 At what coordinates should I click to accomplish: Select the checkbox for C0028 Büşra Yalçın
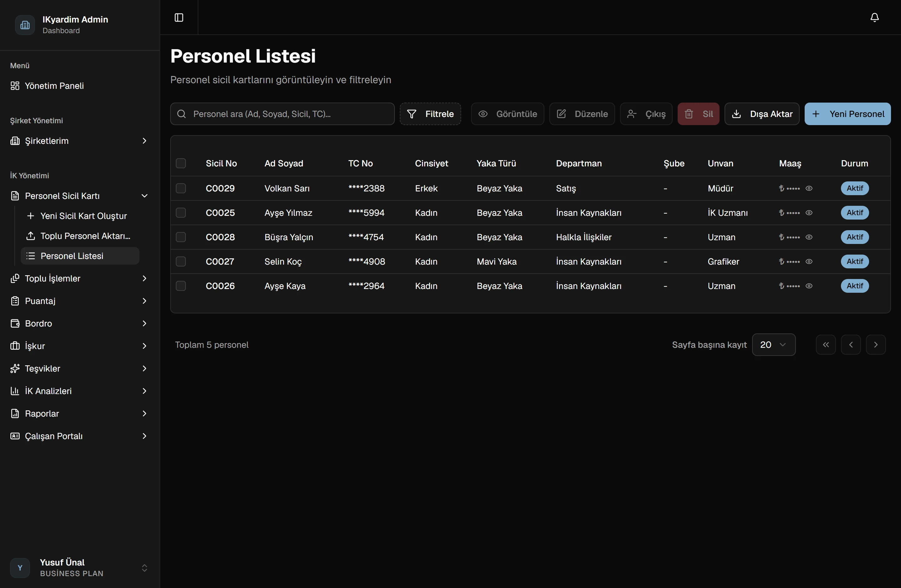[x=181, y=237]
